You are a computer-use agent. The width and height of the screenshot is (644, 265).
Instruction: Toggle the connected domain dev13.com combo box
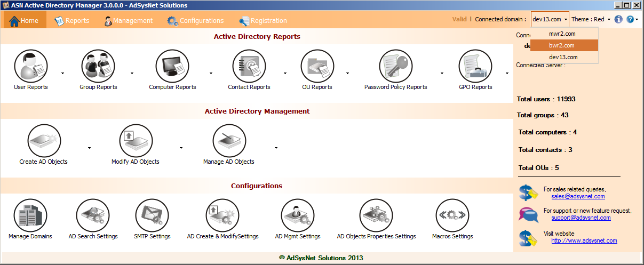tap(550, 19)
